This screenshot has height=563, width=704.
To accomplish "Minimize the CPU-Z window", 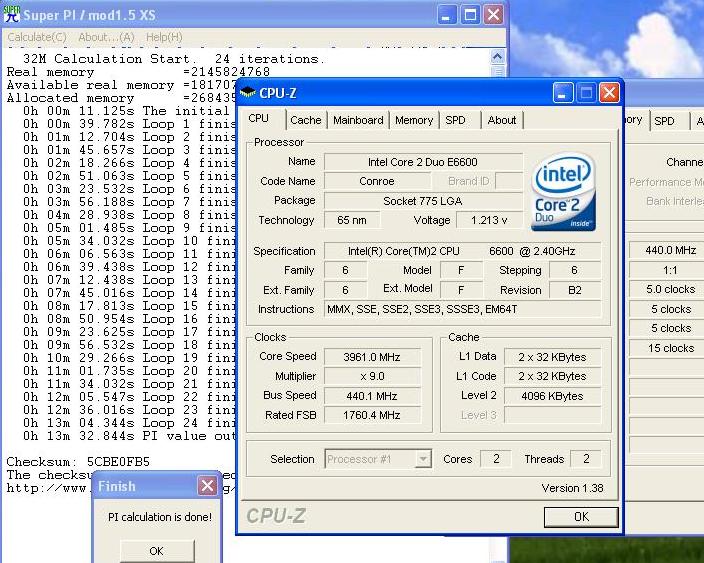I will click(563, 93).
